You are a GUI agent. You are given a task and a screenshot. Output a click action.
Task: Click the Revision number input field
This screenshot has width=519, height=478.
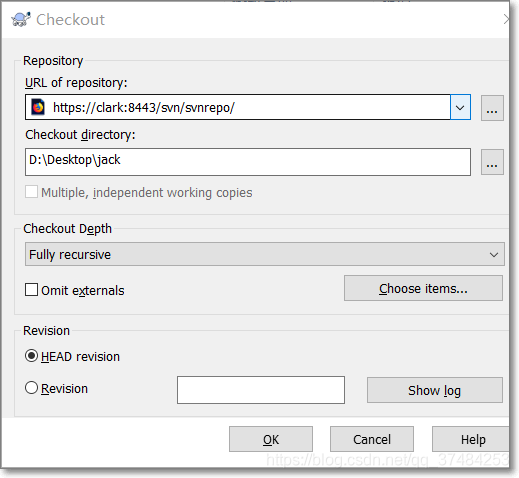point(261,390)
